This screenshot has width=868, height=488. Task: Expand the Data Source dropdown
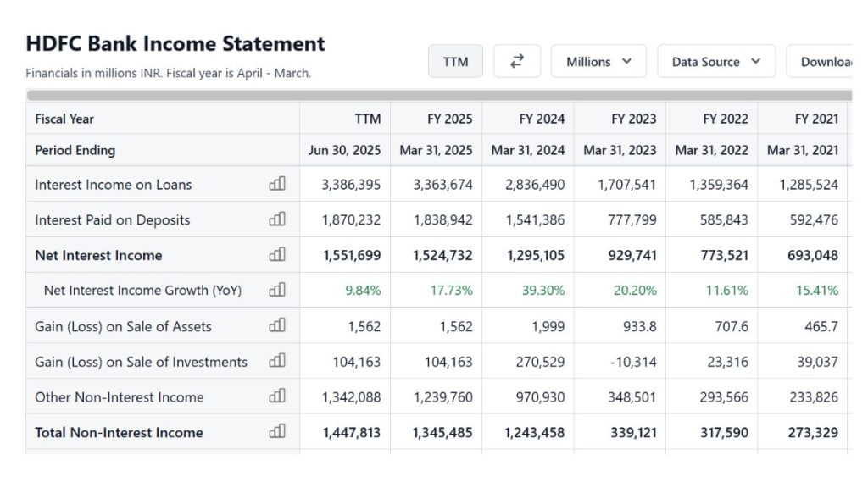pos(716,61)
